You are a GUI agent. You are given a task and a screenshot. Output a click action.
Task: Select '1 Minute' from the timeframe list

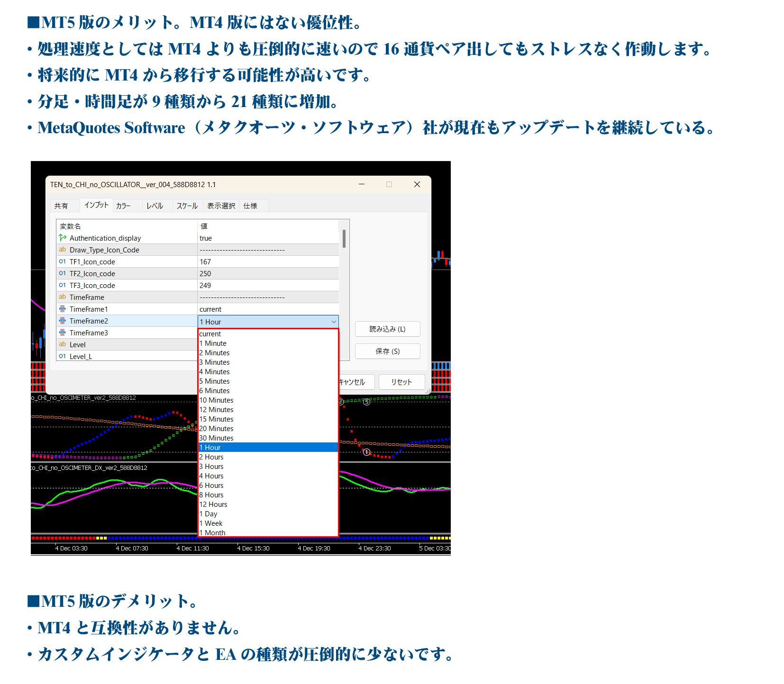coord(268,343)
